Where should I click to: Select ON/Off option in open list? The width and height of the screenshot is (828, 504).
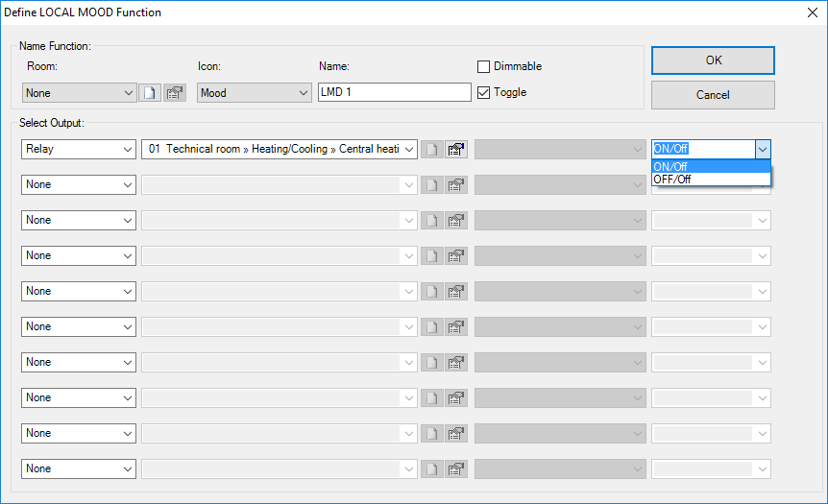point(711,167)
